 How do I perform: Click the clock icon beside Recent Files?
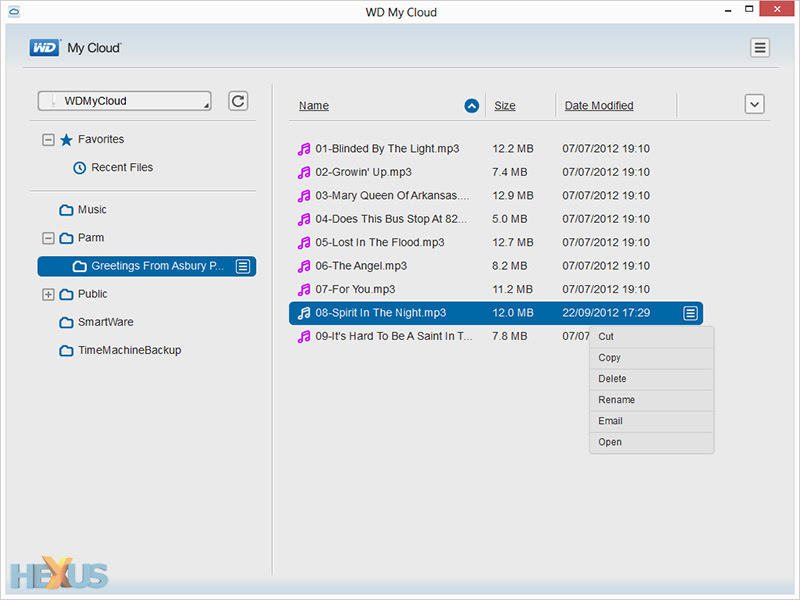pos(80,167)
